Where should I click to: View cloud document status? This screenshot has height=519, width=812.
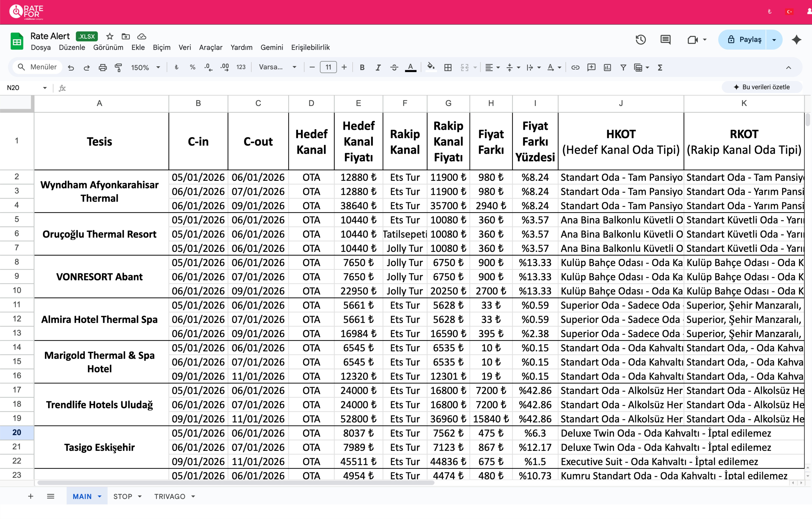tap(142, 36)
